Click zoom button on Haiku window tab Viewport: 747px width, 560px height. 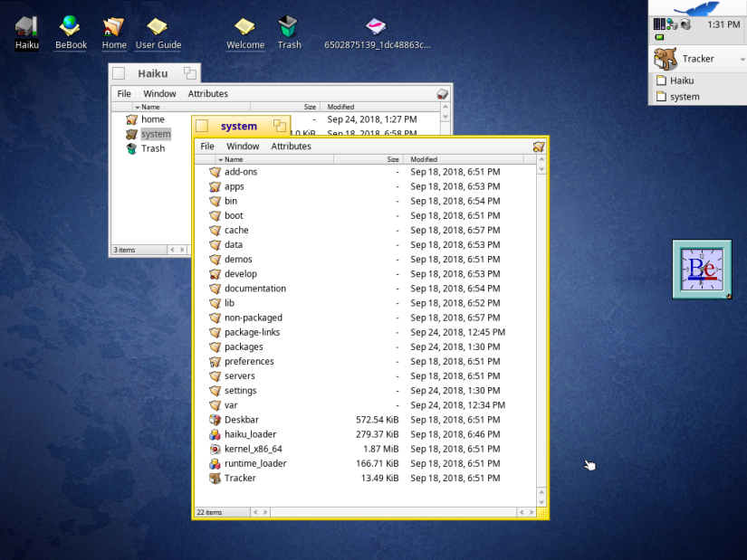point(190,73)
